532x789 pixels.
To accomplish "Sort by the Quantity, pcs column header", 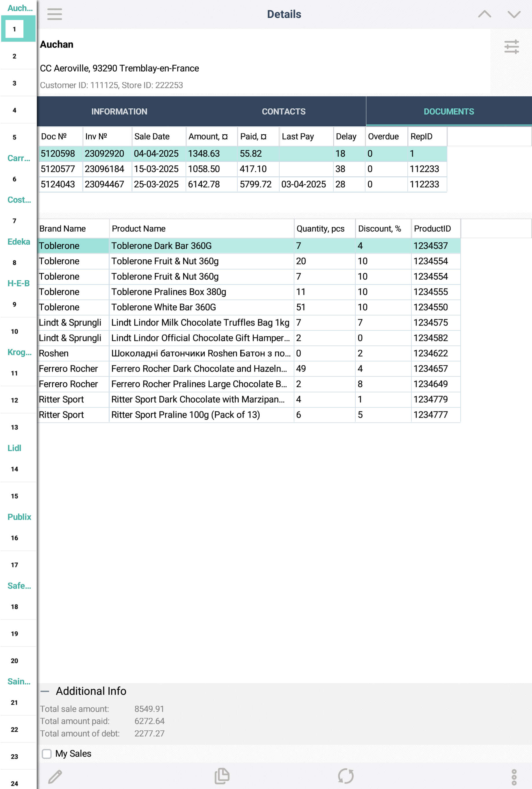I will coord(320,229).
